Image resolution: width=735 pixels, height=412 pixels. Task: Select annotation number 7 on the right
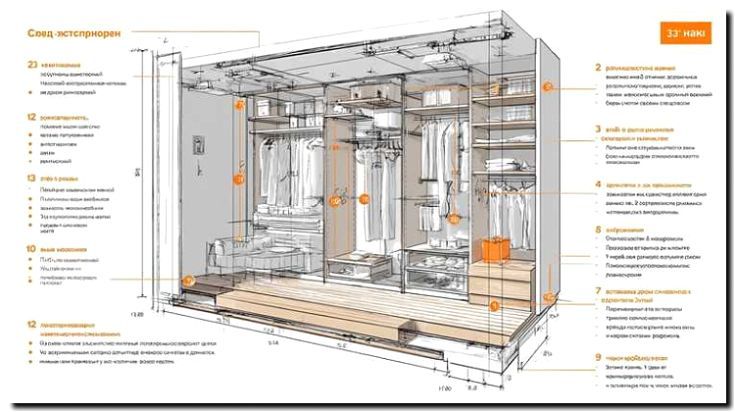click(x=598, y=293)
